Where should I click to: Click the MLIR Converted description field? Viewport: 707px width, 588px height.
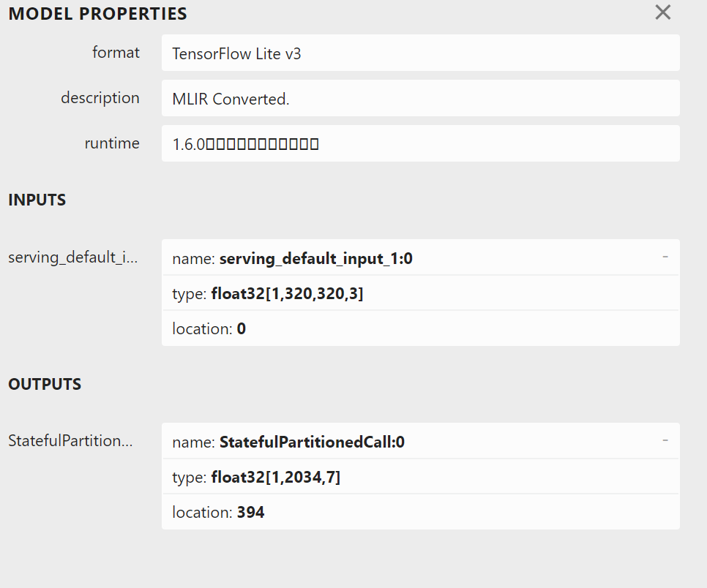[420, 99]
